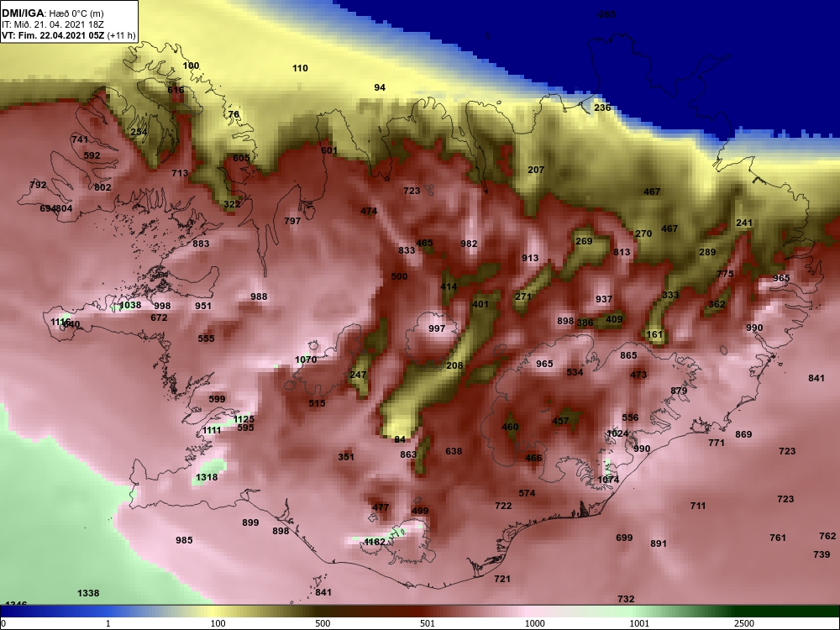The height and width of the screenshot is (630, 840).
Task: Select the map value 1125
Action: pyautogui.click(x=244, y=419)
